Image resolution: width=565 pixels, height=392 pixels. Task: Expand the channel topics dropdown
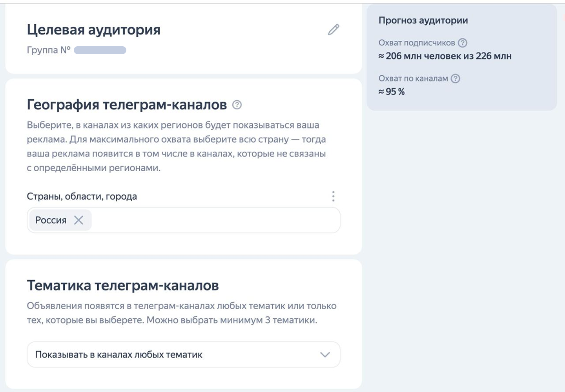pyautogui.click(x=184, y=354)
